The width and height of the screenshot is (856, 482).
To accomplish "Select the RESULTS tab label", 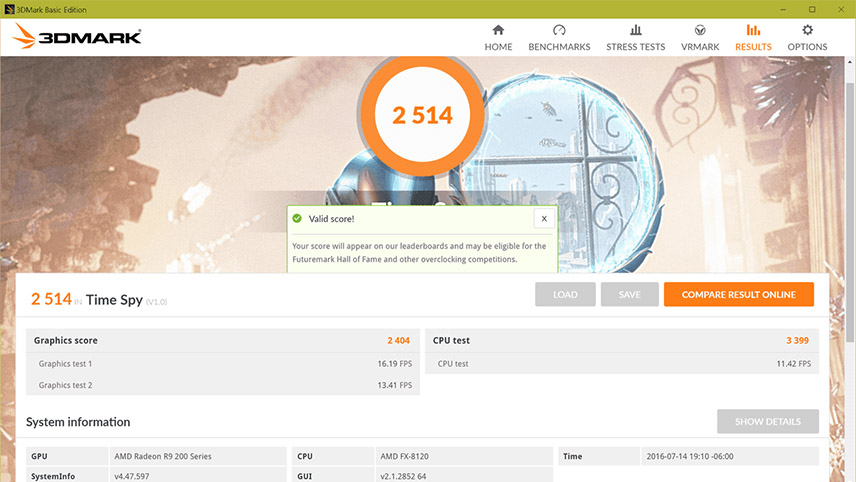I will (x=753, y=47).
